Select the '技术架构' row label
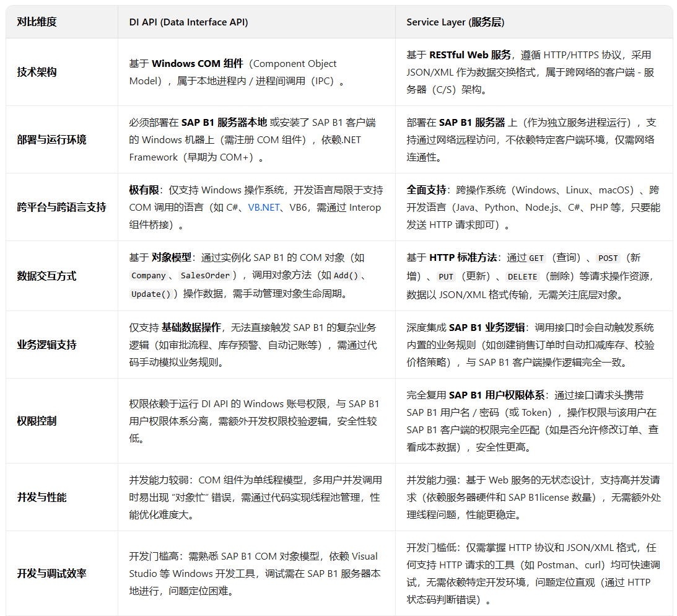This screenshot has width=677, height=616. point(37,72)
